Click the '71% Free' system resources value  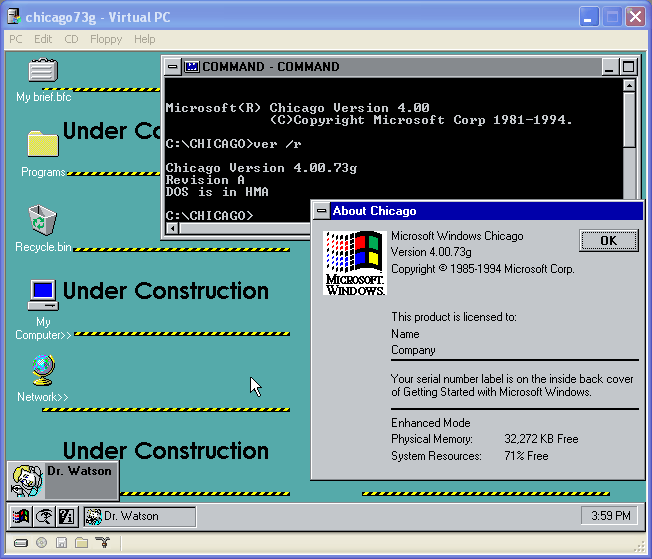(526, 456)
